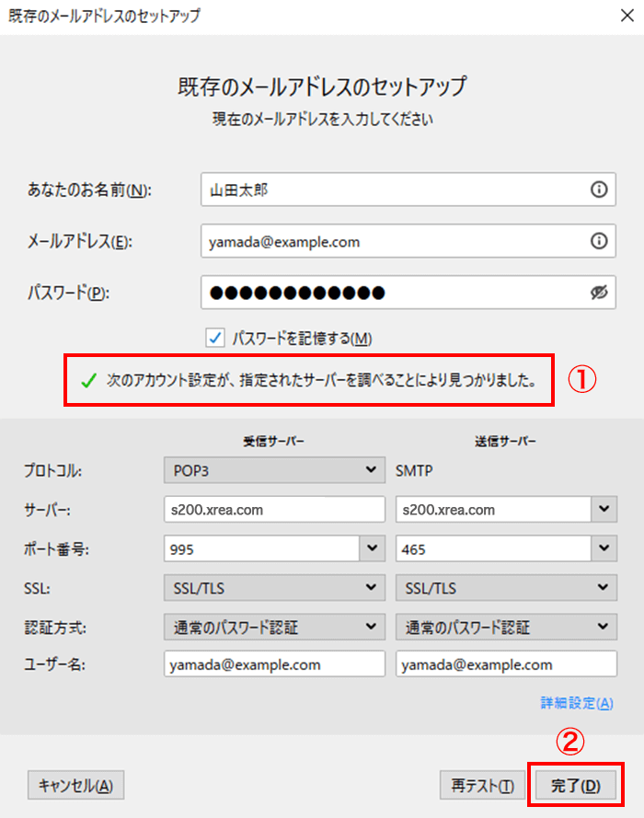This screenshot has height=818, width=644.
Task: Click the info icon beside the email address field
Action: (x=598, y=241)
